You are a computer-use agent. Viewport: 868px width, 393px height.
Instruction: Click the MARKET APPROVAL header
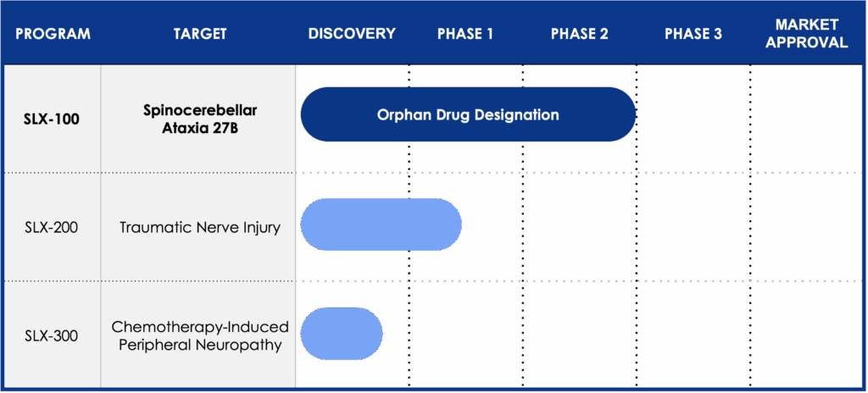(806, 34)
